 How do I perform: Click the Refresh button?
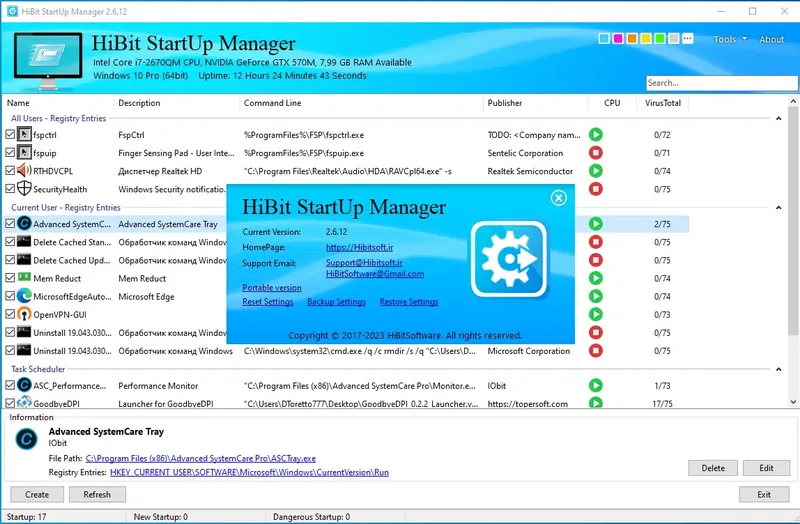click(97, 494)
